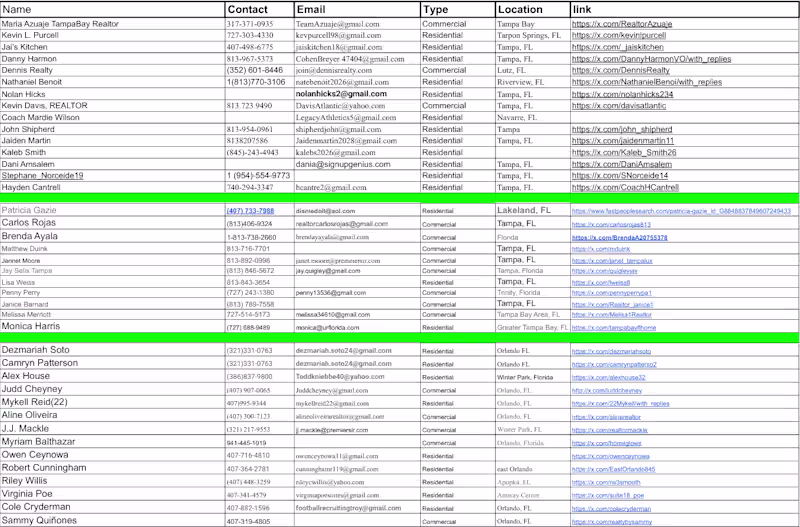Image resolution: width=800 pixels, height=527 pixels.
Task: Click the Kevin Davis, REALTOR cell
Action: [x=112, y=106]
